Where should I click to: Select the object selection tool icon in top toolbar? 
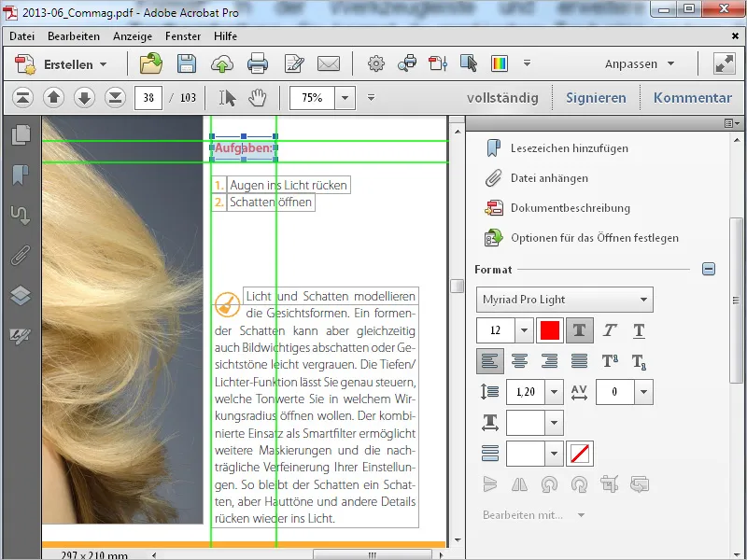coord(469,63)
